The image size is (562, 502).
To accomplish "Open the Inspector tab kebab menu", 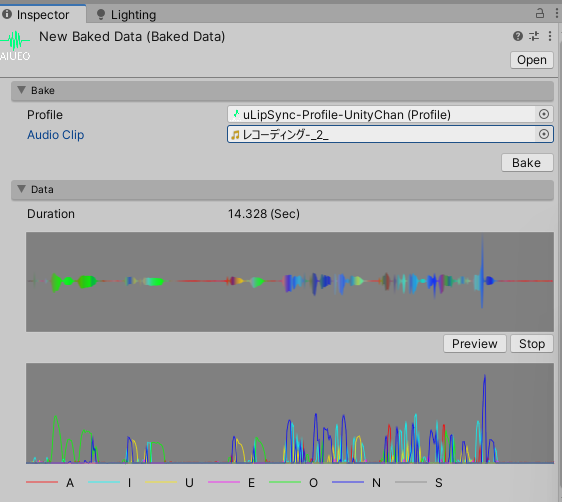I will click(x=557, y=14).
